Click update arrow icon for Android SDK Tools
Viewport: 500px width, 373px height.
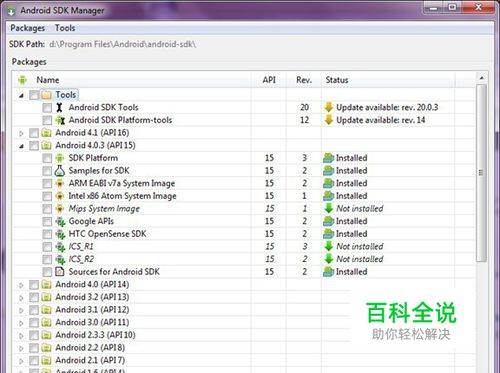[x=329, y=107]
